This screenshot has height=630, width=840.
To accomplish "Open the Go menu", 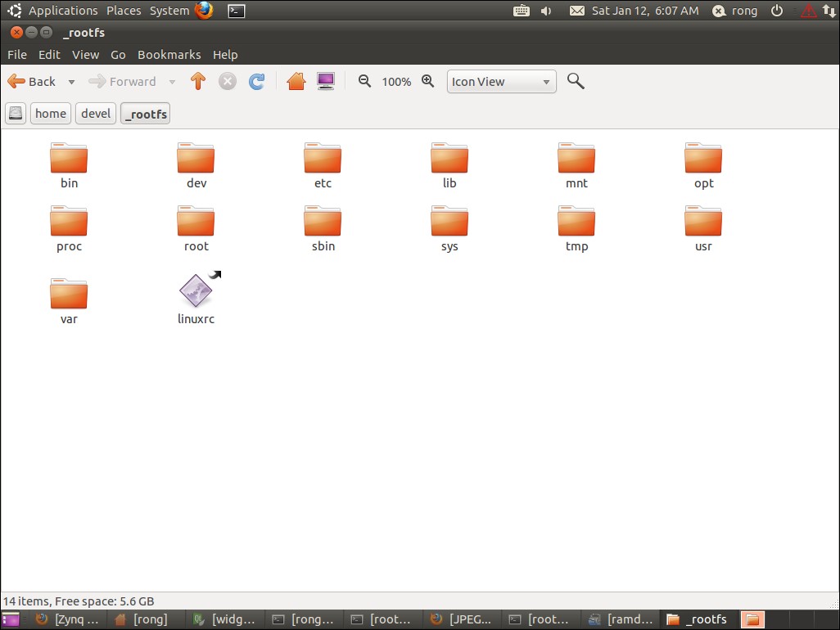I will (x=119, y=55).
